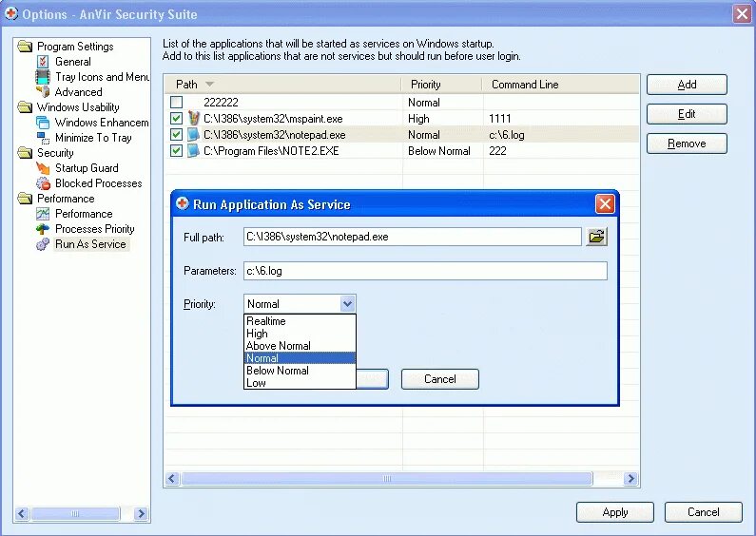756x536 pixels.
Task: Click the mspaint.exe paint cup icon
Action: pos(193,118)
